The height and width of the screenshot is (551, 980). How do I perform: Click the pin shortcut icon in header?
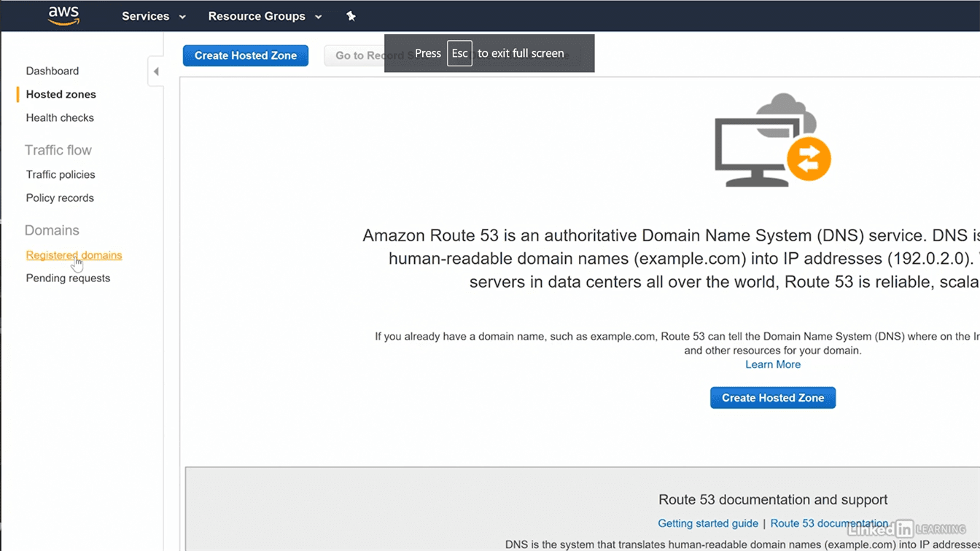tap(351, 16)
